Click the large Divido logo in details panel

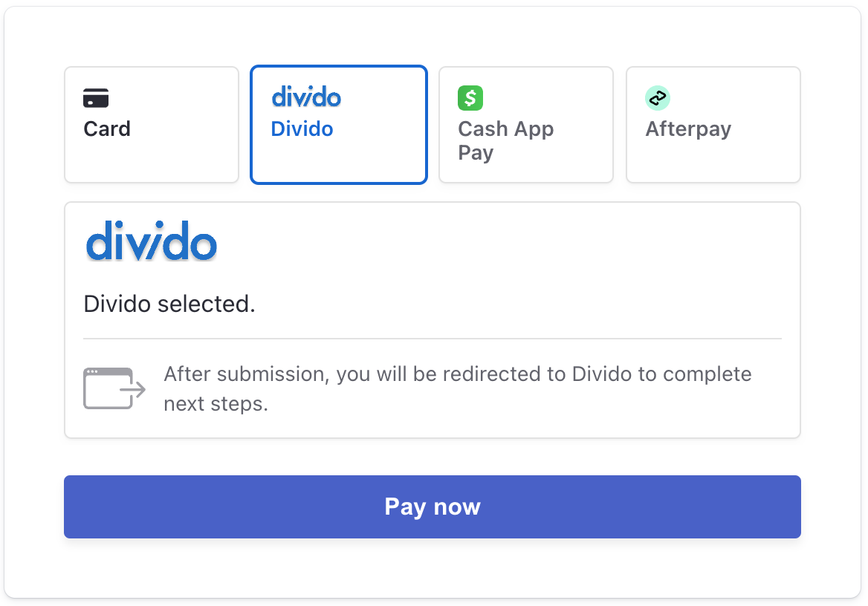click(x=151, y=241)
